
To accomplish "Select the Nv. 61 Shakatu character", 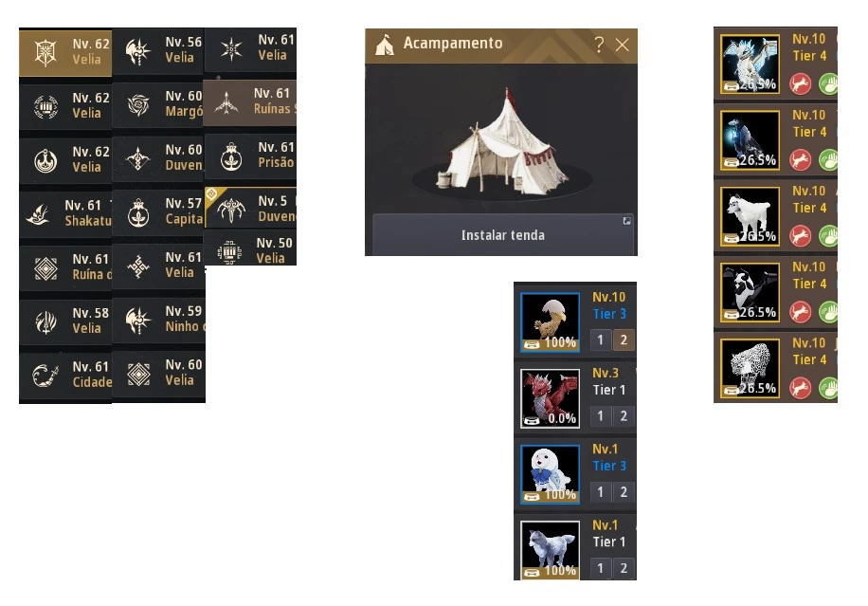I will (65, 213).
